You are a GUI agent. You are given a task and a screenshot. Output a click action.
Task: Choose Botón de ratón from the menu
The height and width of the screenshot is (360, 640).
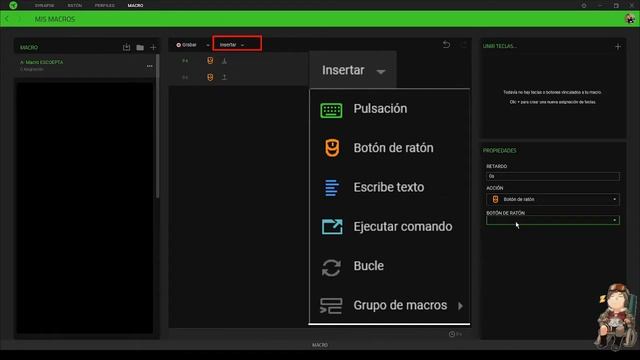coord(389,148)
